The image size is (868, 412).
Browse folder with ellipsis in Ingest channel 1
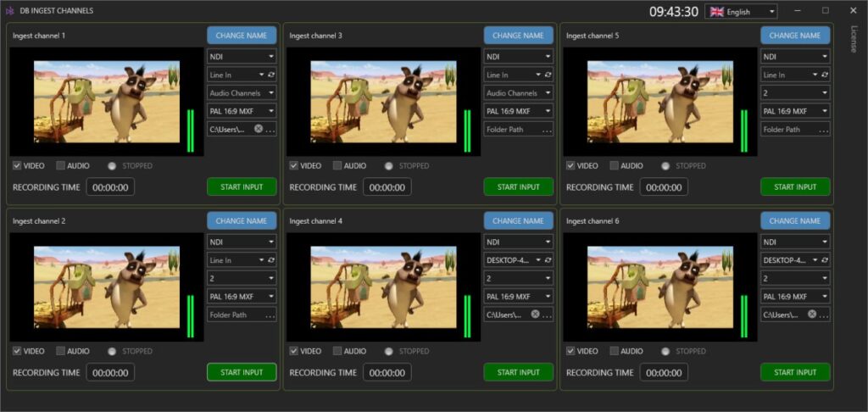270,131
